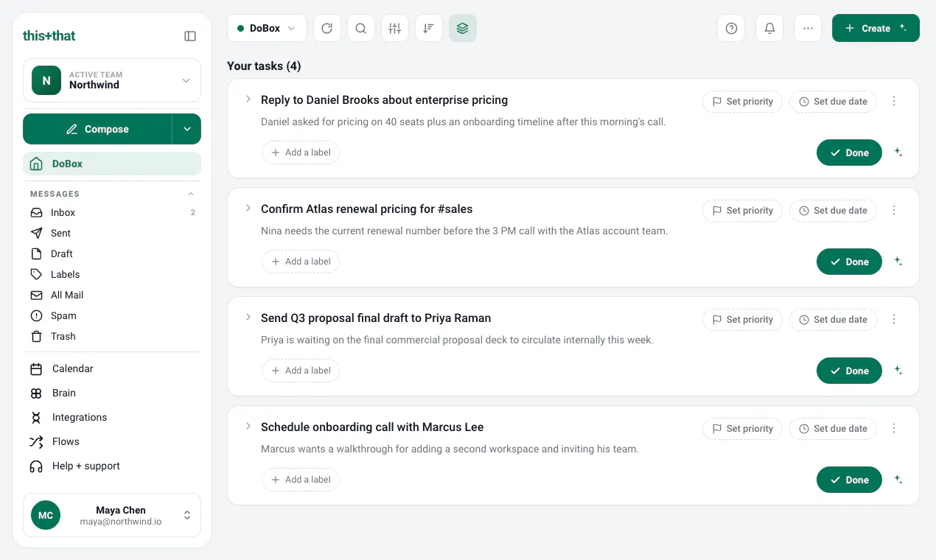Click the sort order icon
The height and width of the screenshot is (560, 936).
[429, 29]
